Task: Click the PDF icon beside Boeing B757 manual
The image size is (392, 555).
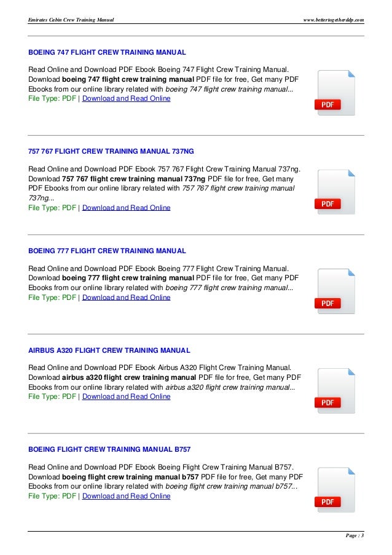Action: coord(335,490)
